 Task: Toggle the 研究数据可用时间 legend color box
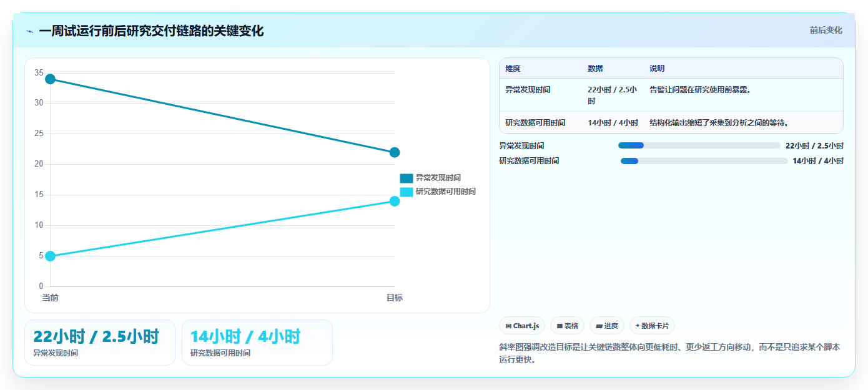tap(407, 192)
